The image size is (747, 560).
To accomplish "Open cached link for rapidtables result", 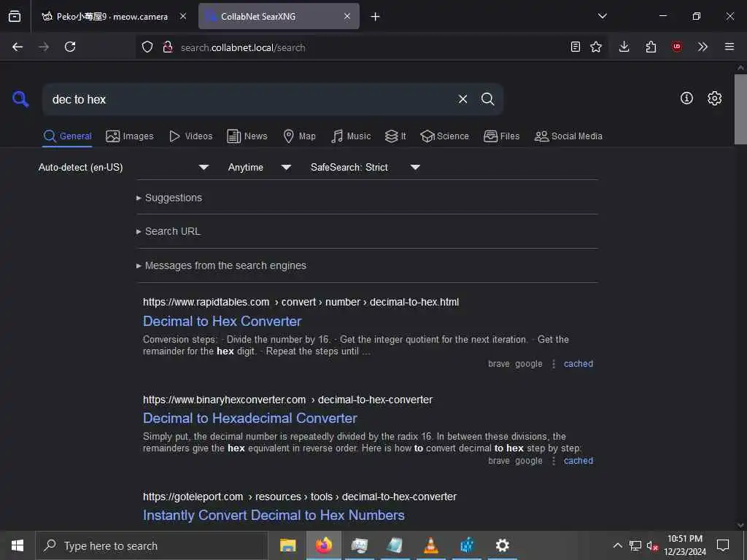I will (578, 364).
